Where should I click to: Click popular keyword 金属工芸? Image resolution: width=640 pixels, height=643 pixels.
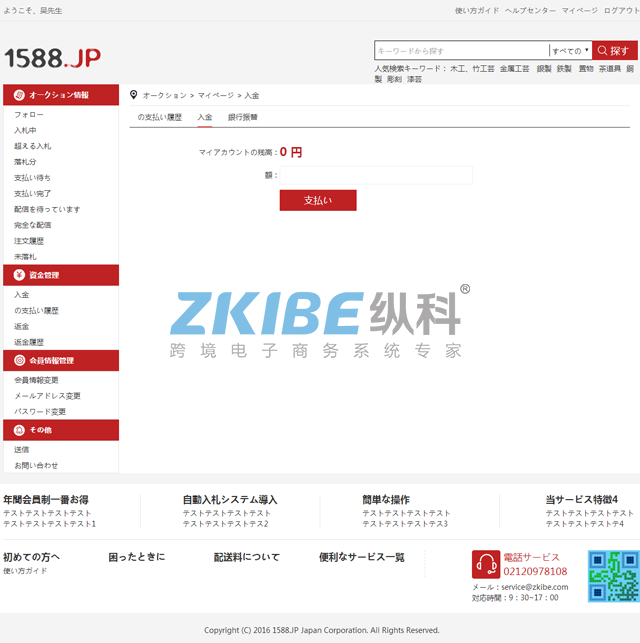pyautogui.click(x=515, y=69)
